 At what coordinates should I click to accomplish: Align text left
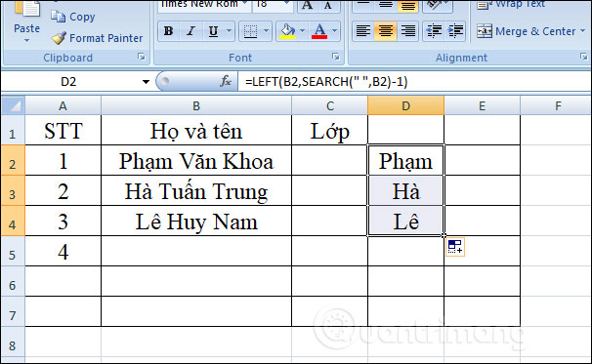click(x=363, y=31)
